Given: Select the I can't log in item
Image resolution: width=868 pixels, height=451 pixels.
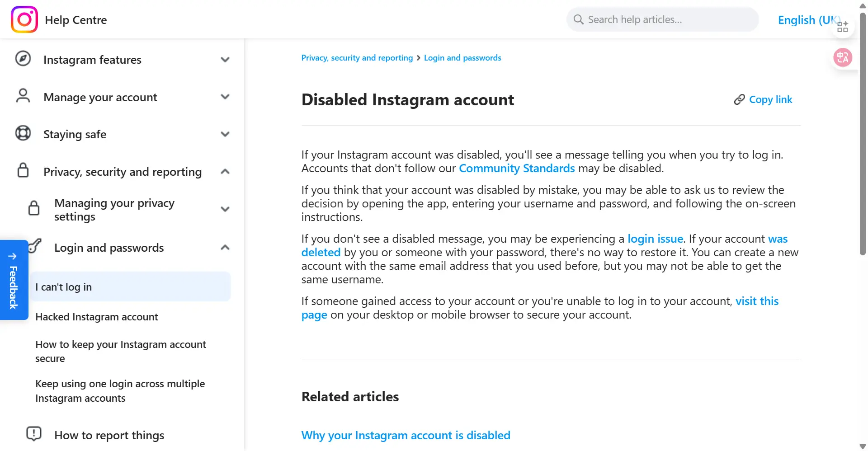Looking at the screenshot, I should (x=130, y=287).
